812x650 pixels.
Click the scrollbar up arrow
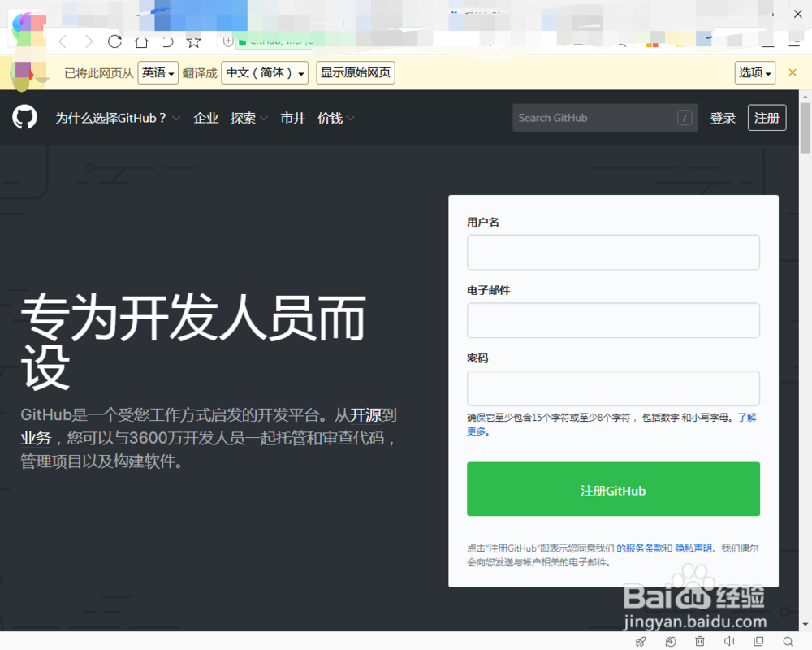(x=806, y=97)
